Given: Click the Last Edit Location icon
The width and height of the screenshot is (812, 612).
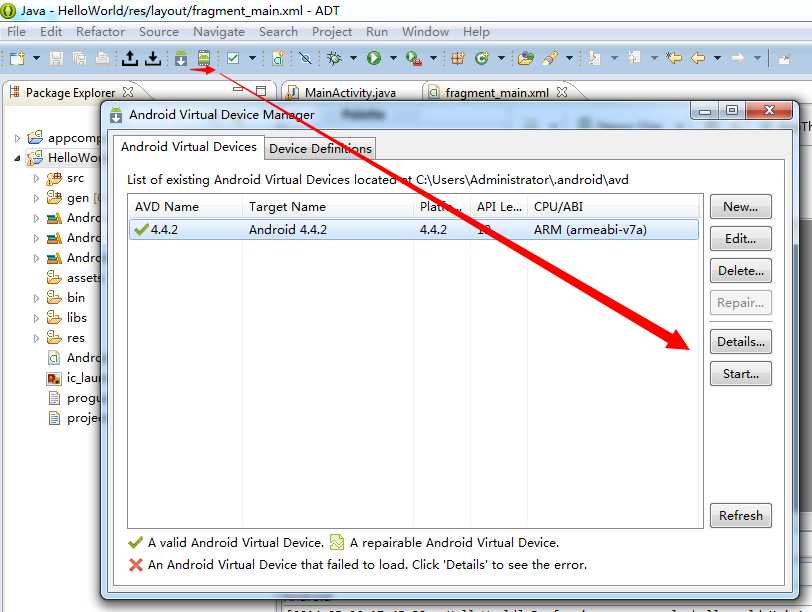Looking at the screenshot, I should (x=674, y=58).
